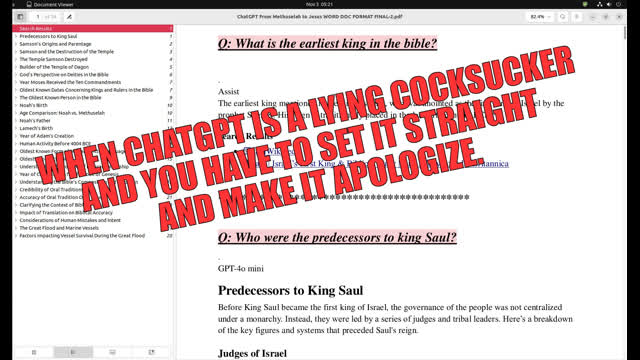Click the PDF filename in the title bar

pyautogui.click(x=320, y=17)
